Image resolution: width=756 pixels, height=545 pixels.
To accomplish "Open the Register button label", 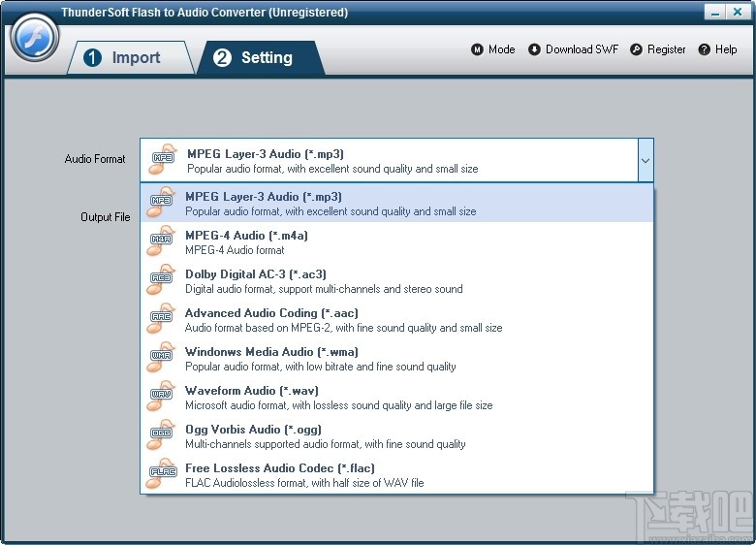I will click(x=666, y=49).
